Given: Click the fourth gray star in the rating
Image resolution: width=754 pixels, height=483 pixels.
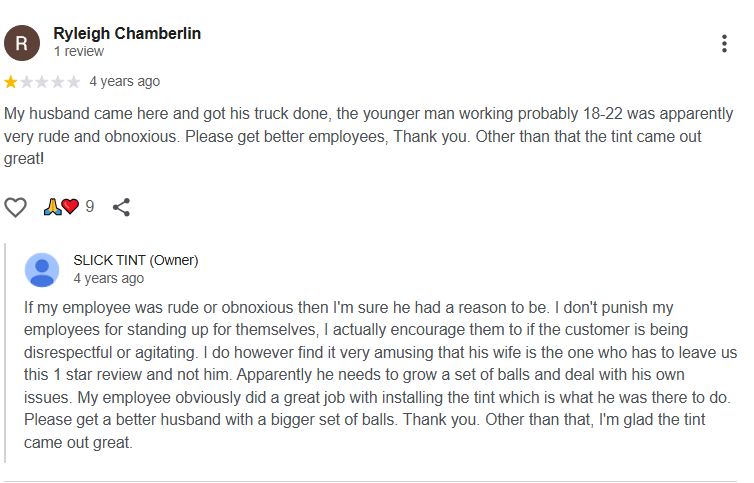Looking at the screenshot, I should tap(58, 82).
